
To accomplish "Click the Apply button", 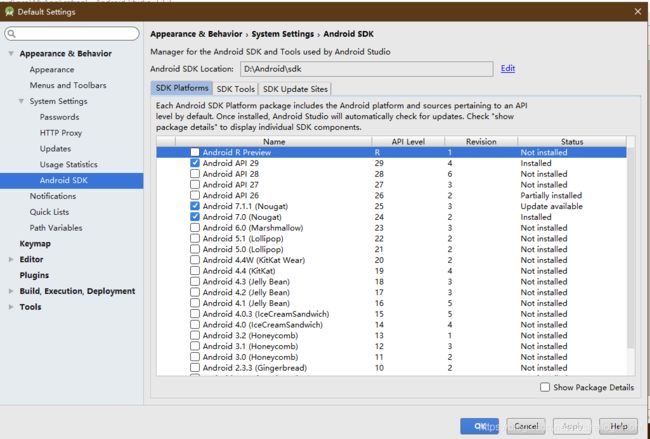I will 572,426.
